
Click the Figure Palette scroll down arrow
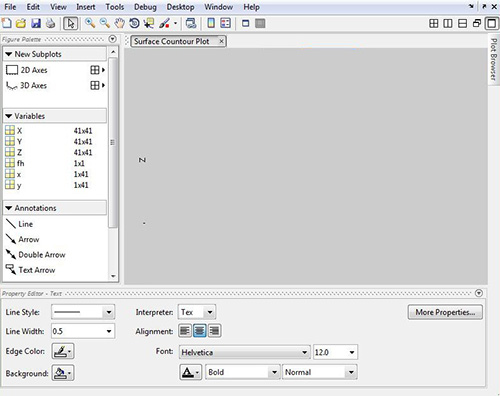(113, 276)
